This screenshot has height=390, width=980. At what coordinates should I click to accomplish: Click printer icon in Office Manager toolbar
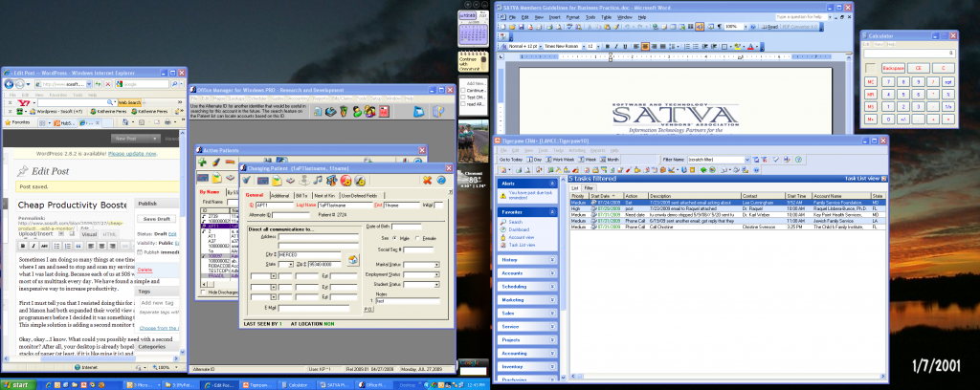[x=330, y=112]
